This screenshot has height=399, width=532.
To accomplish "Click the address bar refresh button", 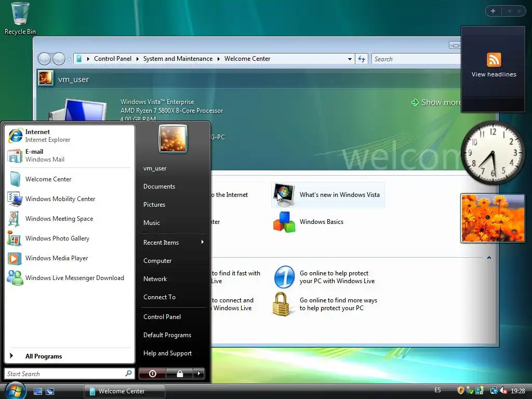I will tap(362, 59).
